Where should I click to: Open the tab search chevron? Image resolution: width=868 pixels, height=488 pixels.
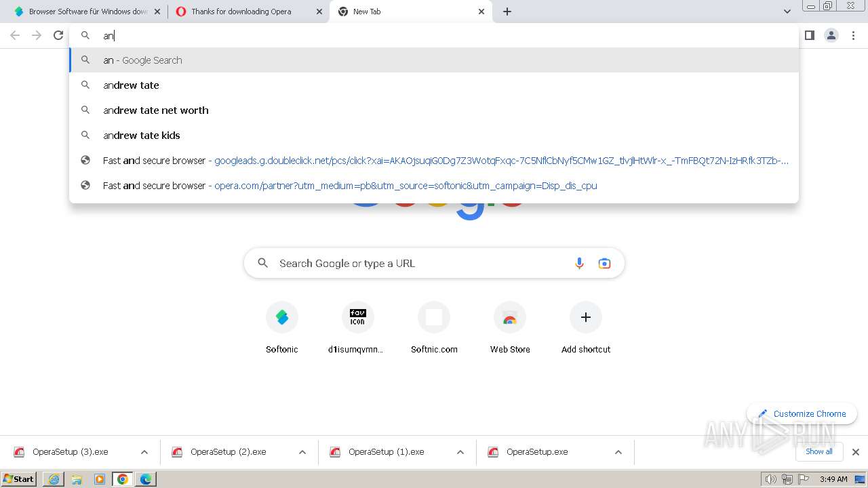tap(787, 12)
